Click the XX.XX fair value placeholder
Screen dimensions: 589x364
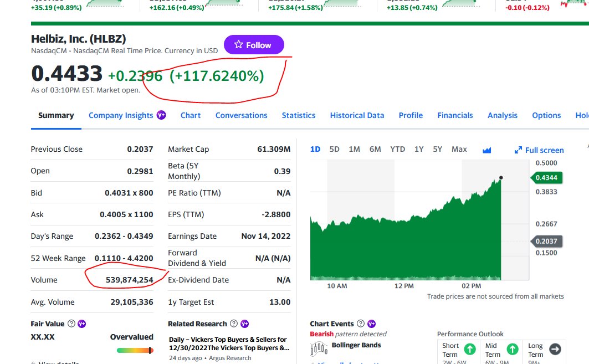pos(43,337)
